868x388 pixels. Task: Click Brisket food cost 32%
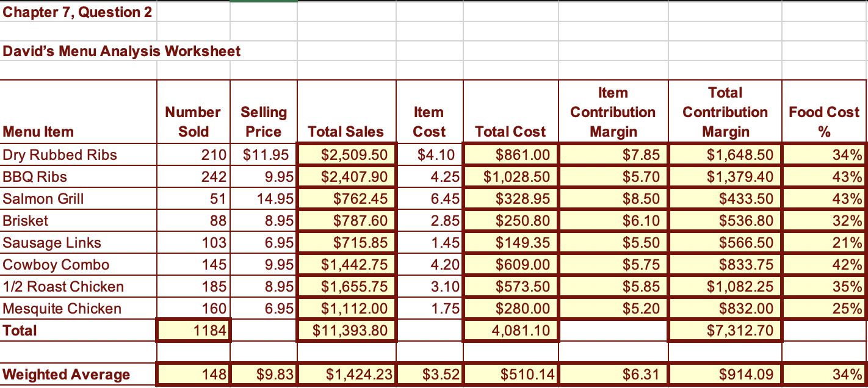point(825,220)
